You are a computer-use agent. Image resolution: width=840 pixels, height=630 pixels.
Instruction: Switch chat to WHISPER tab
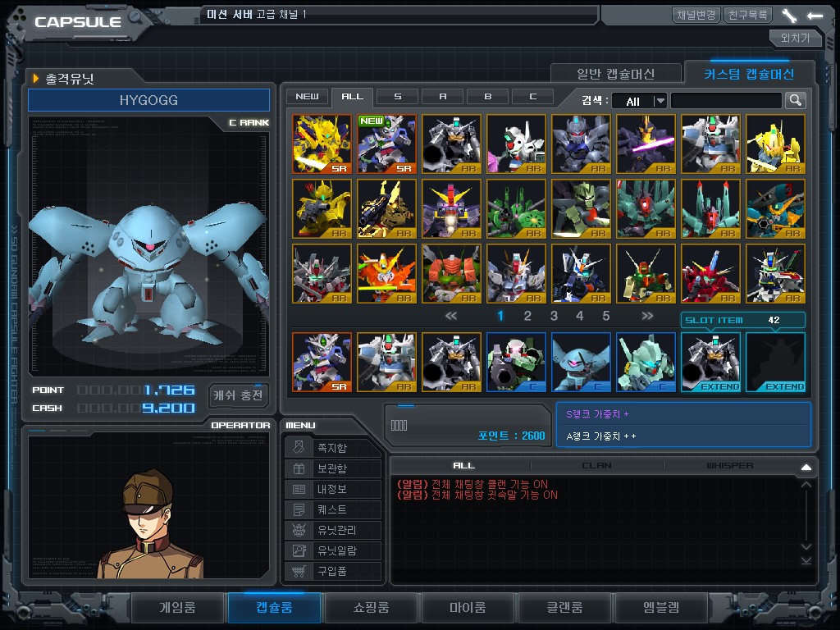(729, 466)
